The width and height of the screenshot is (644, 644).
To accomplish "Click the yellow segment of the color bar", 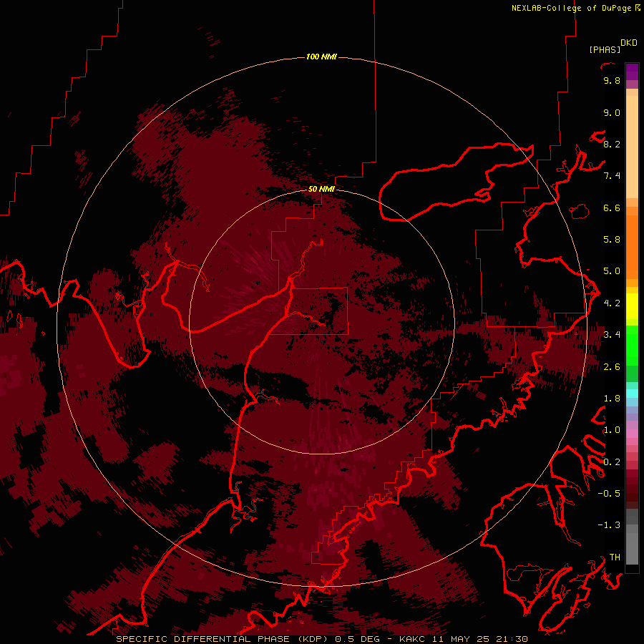I will (632, 306).
